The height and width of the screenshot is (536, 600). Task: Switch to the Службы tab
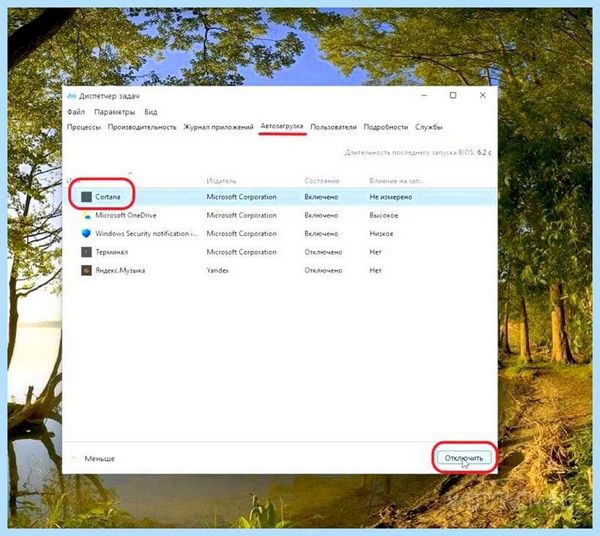[x=429, y=127]
